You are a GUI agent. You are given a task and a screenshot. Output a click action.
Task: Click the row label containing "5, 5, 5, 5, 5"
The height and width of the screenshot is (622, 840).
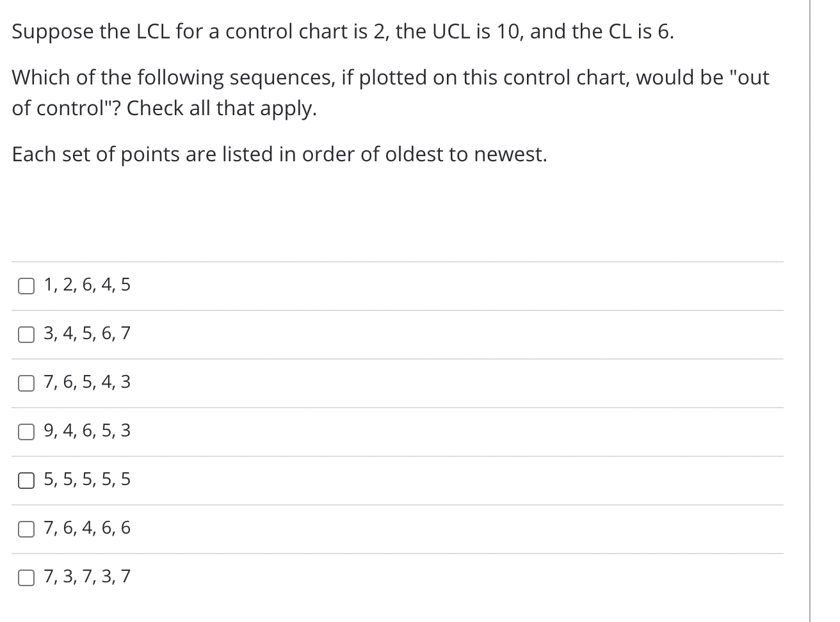[x=86, y=479]
